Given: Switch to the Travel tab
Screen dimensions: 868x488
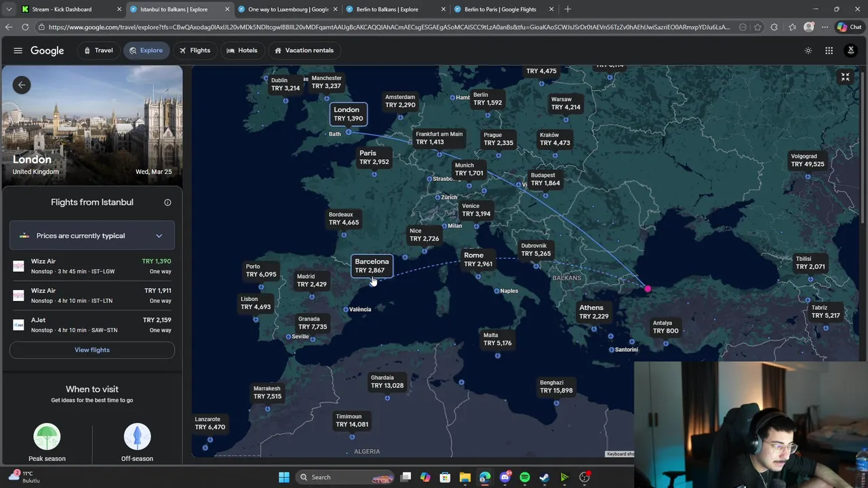Looking at the screenshot, I should [98, 50].
